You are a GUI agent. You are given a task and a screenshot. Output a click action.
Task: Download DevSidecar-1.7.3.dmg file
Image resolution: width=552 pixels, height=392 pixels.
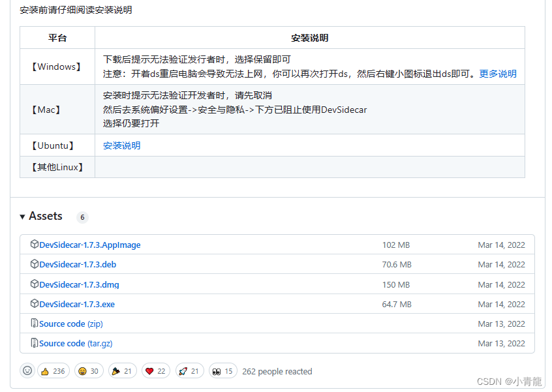click(79, 284)
